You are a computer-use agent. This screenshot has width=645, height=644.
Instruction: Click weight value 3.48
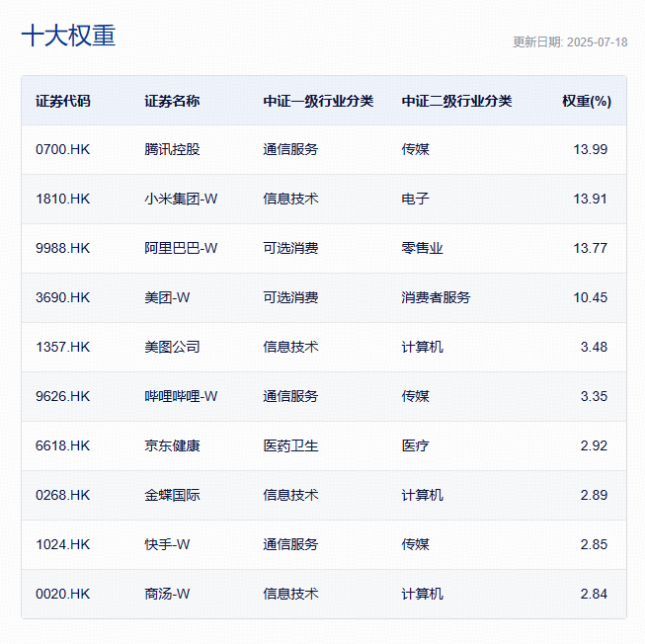click(594, 347)
